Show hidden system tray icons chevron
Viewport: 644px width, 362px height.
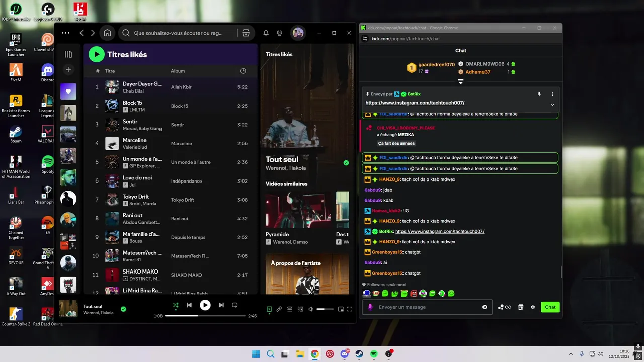click(571, 354)
